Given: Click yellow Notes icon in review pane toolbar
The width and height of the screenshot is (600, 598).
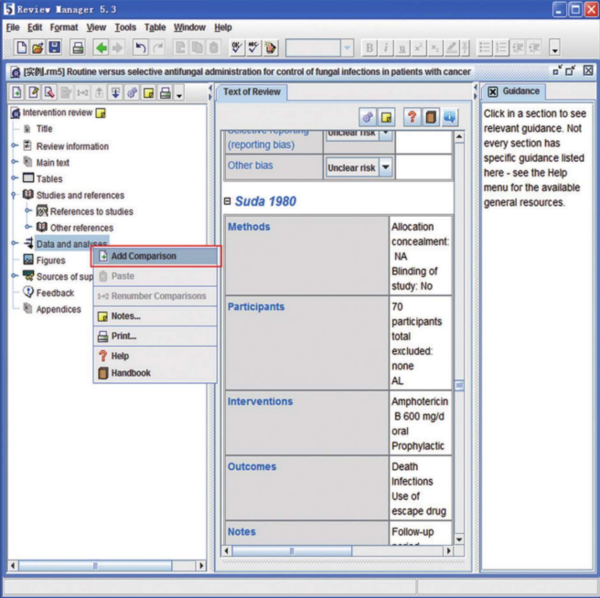Looking at the screenshot, I should 387,117.
